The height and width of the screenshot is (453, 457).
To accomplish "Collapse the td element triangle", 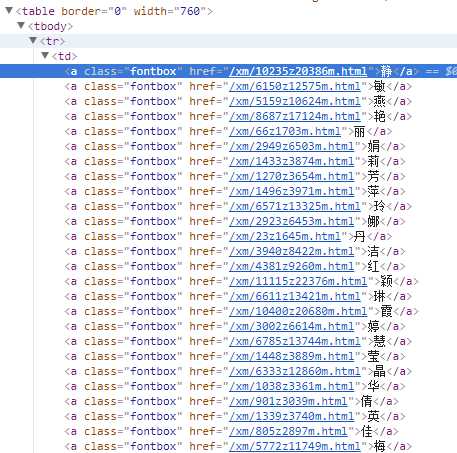I will click(45, 56).
